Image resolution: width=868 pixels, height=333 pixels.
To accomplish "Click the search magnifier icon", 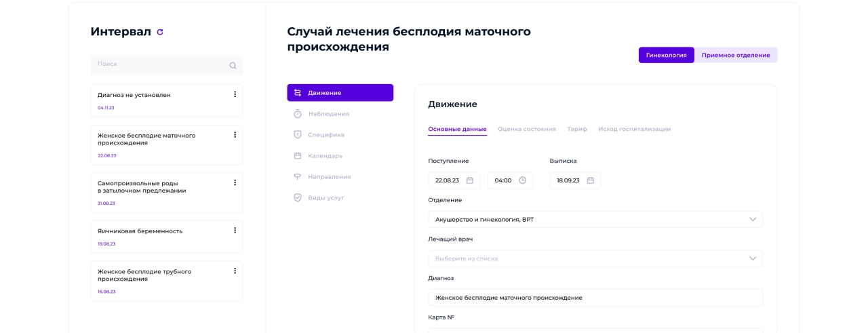I will coord(233,66).
